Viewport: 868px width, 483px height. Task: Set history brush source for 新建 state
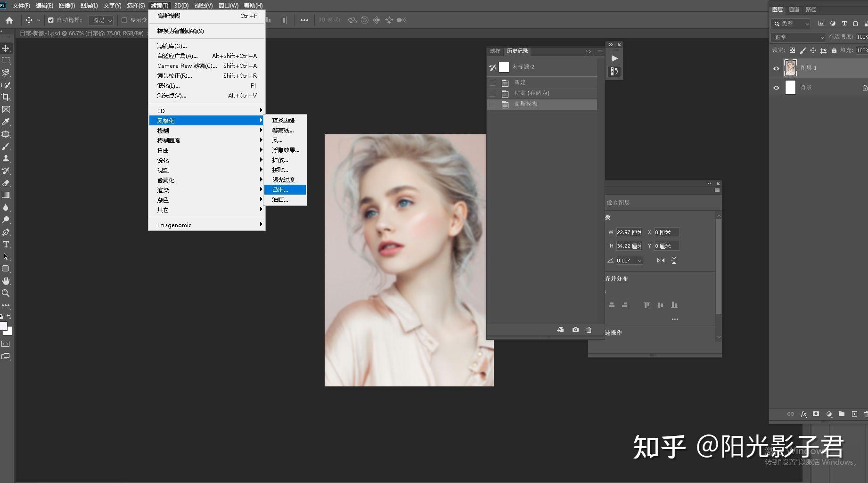tap(492, 82)
